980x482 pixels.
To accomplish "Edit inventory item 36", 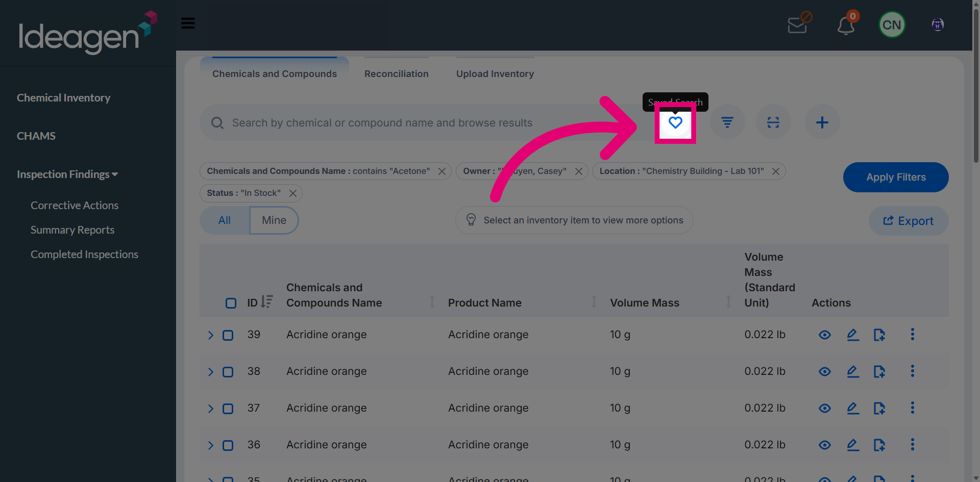I will [x=853, y=445].
